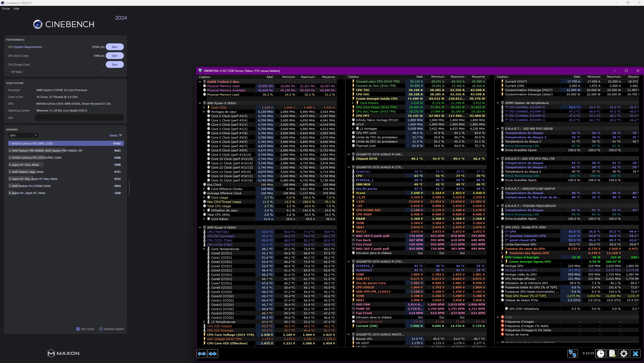This screenshot has height=363, width=644.
Task: Click the HWiNFO remote network monitoring icon
Action: pyautogui.click(x=572, y=353)
